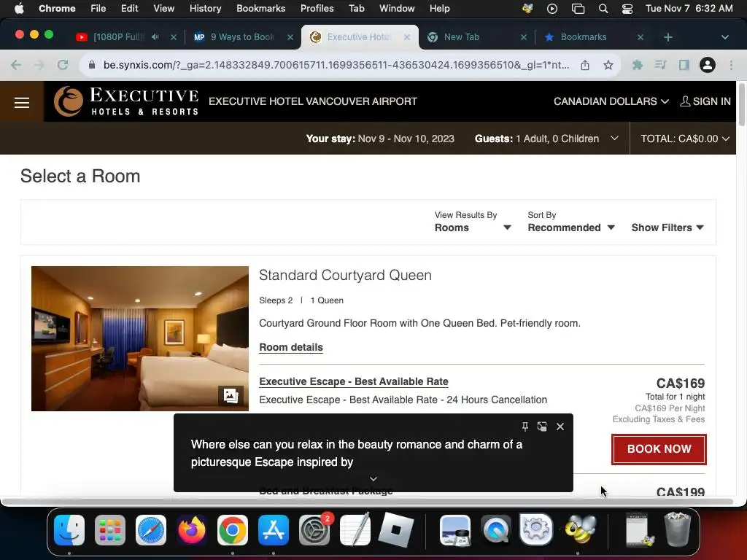The image size is (747, 560).
Task: Reload the current page
Action: tap(63, 65)
